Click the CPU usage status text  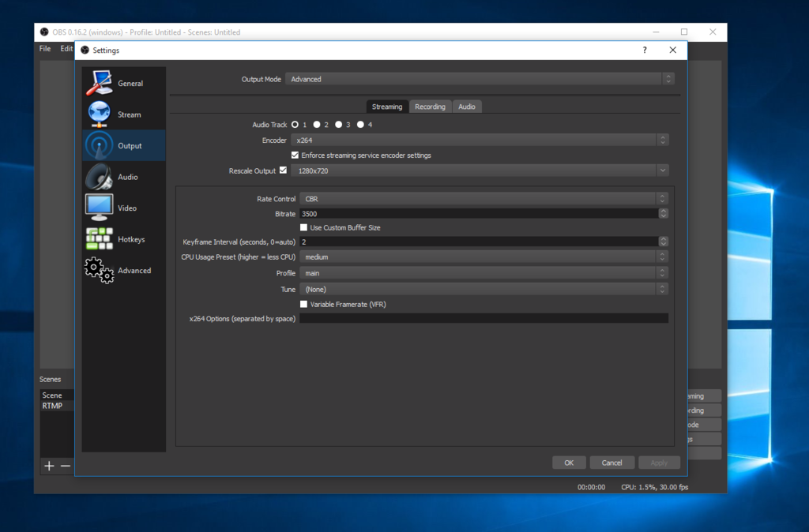tap(655, 487)
